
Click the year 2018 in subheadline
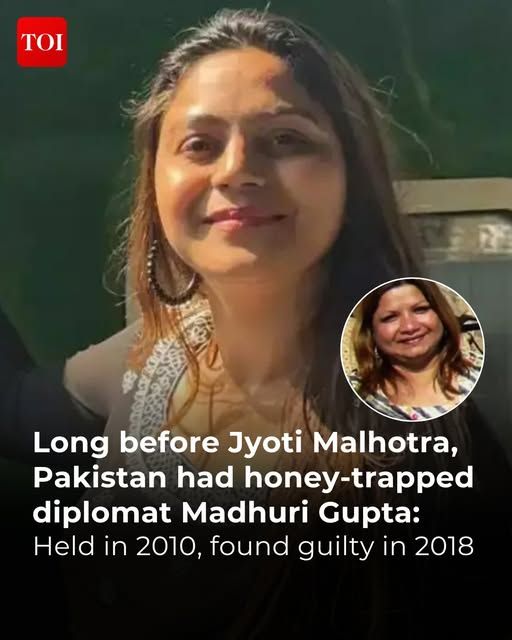point(444,546)
